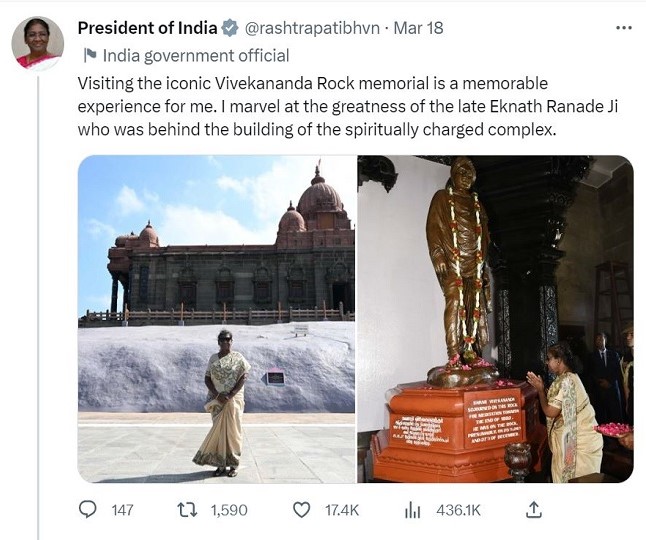
Task: Click the 436.1K views count
Action: [x=458, y=510]
